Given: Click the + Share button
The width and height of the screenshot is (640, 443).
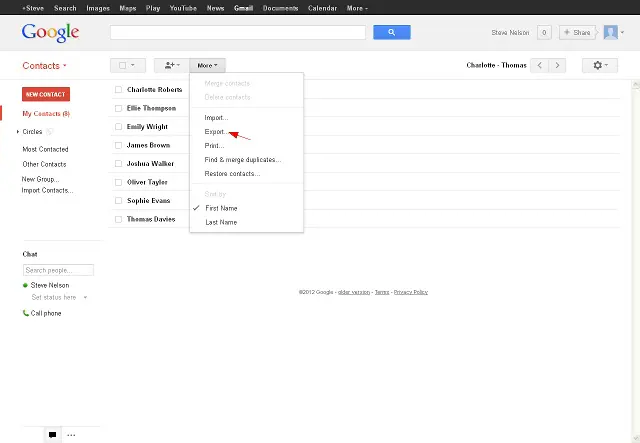Looking at the screenshot, I should 577,32.
